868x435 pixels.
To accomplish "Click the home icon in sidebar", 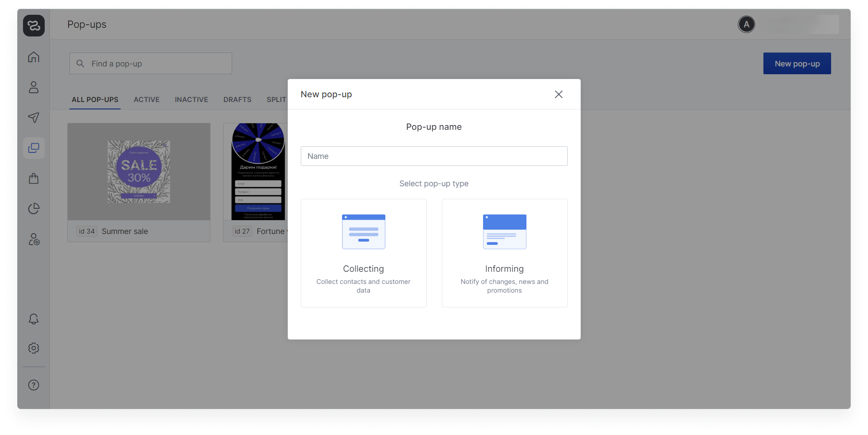I will click(x=34, y=57).
